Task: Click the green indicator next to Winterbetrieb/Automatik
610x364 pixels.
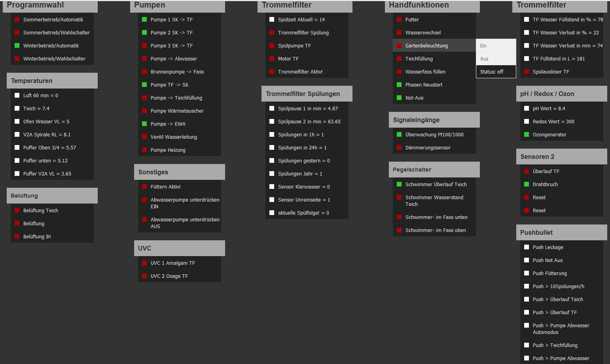Action: (17, 46)
